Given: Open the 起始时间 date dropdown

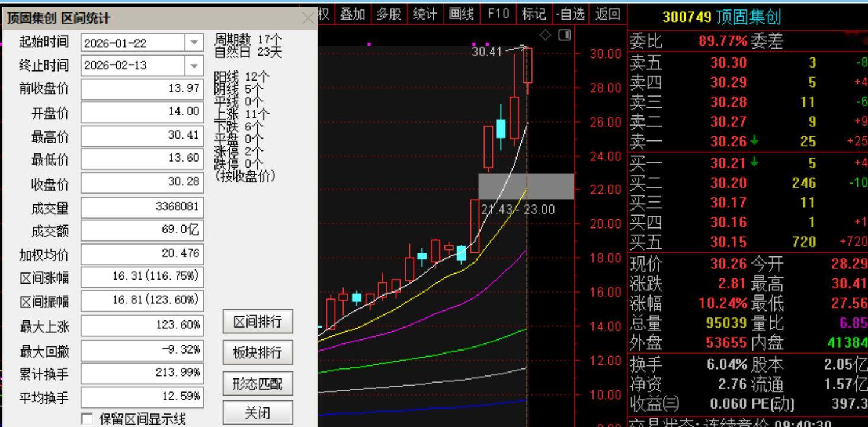Looking at the screenshot, I should 194,43.
